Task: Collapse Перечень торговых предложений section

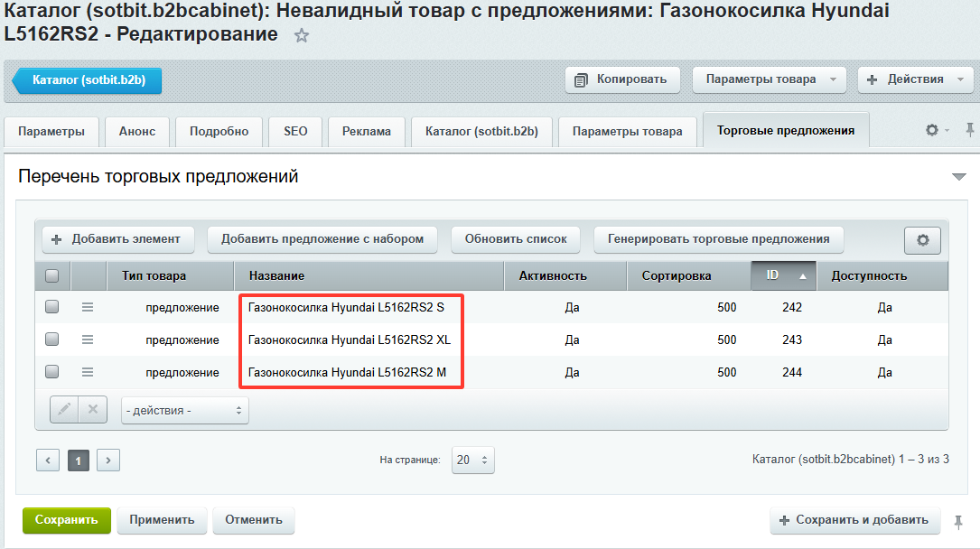Action: pos(958,177)
